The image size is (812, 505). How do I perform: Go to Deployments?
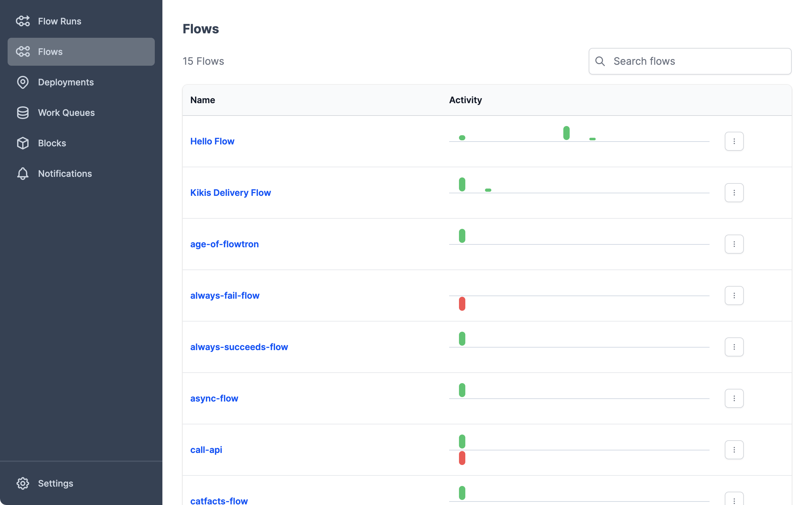[x=81, y=82]
